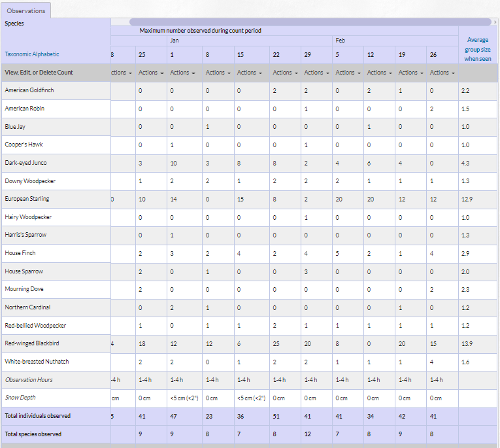Open Actions dropdown for Feb 5 count
Image resolution: width=500 pixels, height=448 pixels.
348,73
